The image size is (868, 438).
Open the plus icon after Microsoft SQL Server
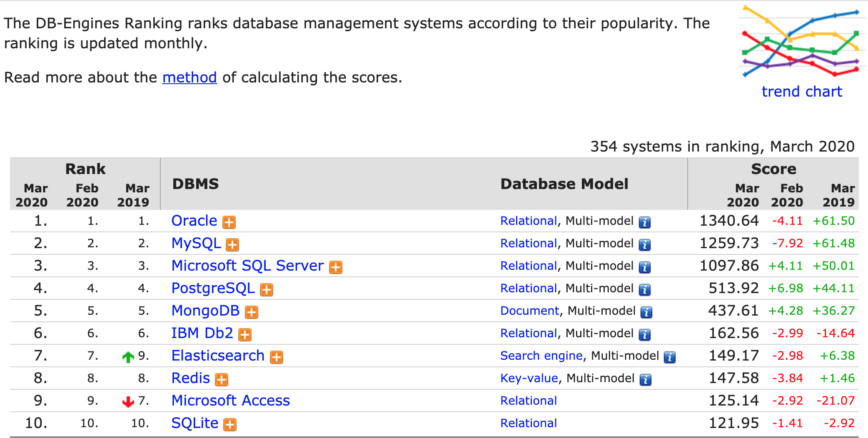[336, 267]
